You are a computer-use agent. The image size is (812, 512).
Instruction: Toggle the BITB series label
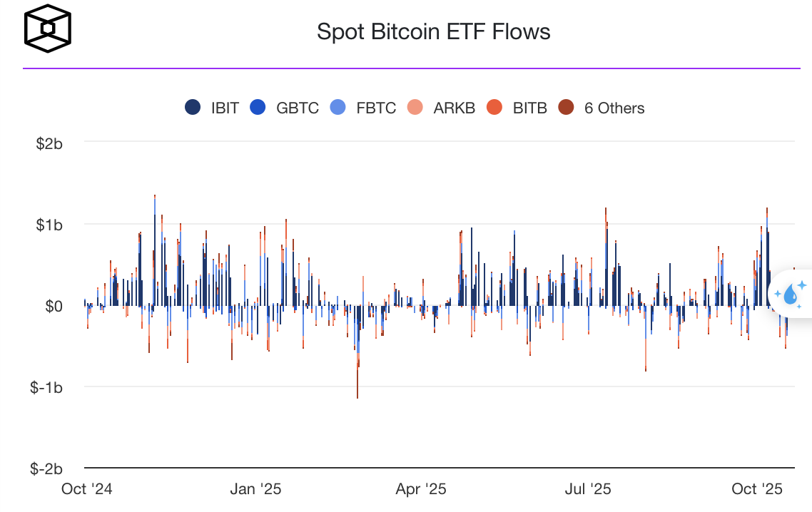pyautogui.click(x=529, y=108)
